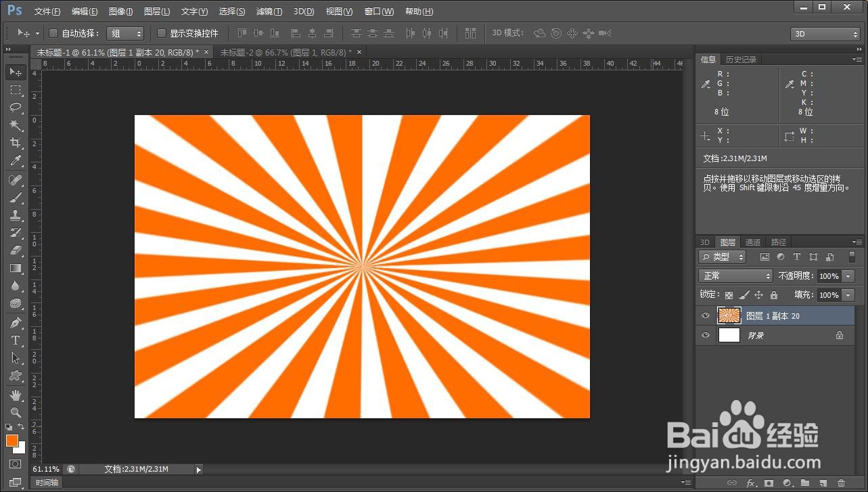Select the Eyedropper tool

coord(16,160)
